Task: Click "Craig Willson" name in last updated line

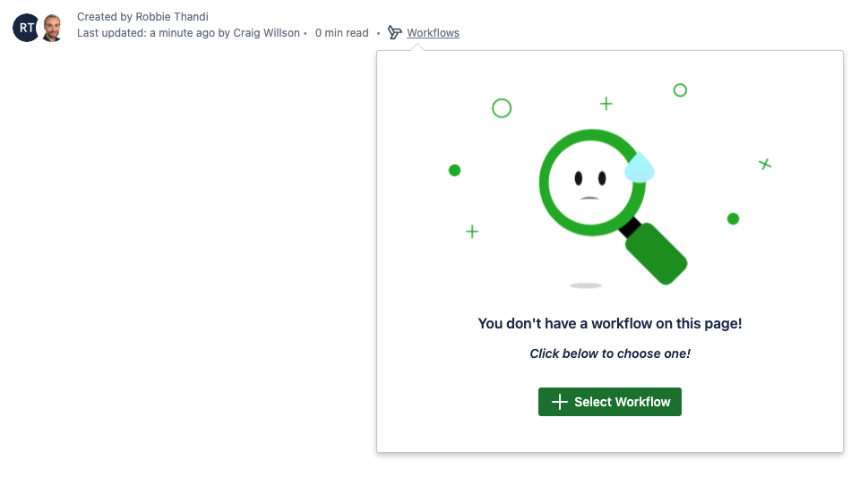Action: [267, 33]
